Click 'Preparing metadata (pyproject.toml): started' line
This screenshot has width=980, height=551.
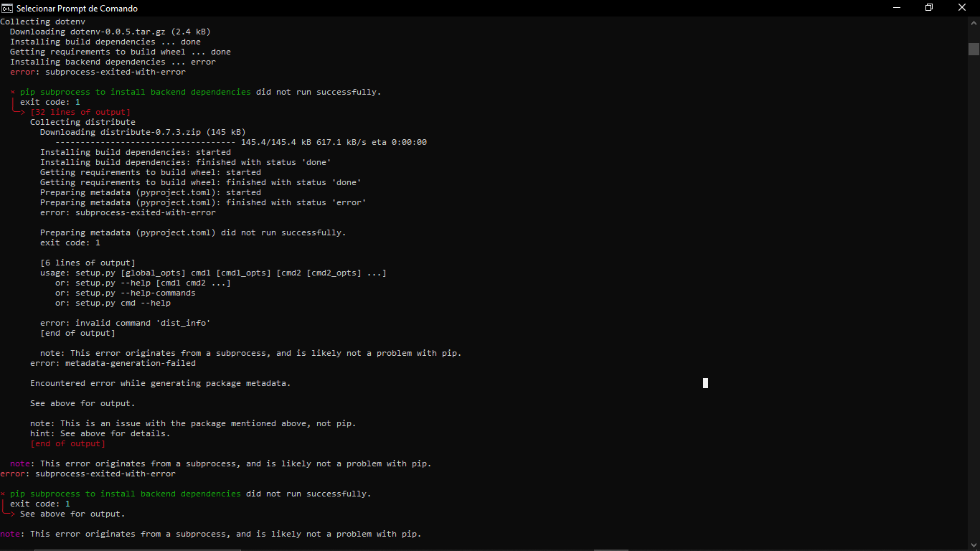click(x=151, y=192)
